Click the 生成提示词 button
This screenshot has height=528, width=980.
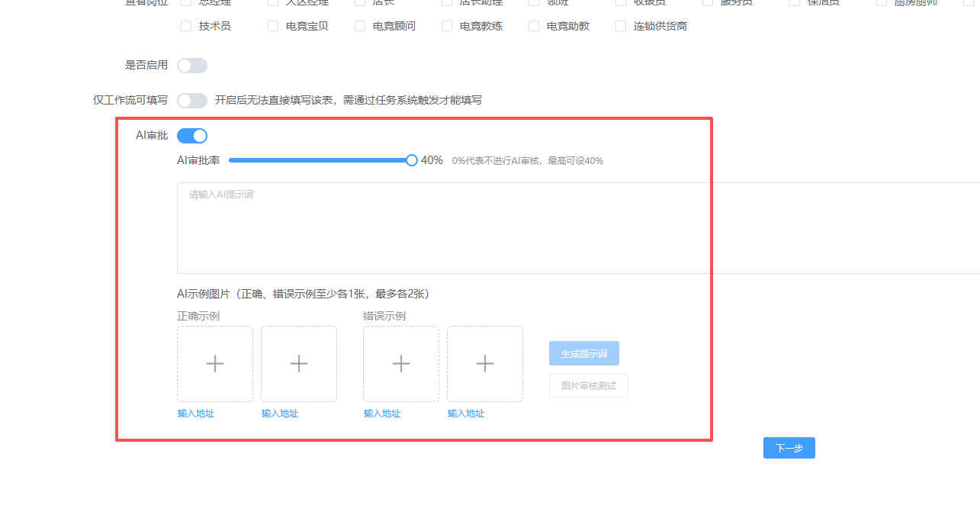point(584,353)
